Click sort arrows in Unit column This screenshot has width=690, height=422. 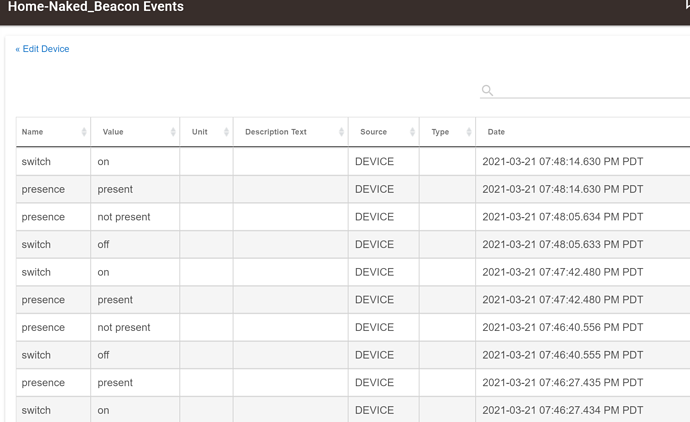click(226, 132)
